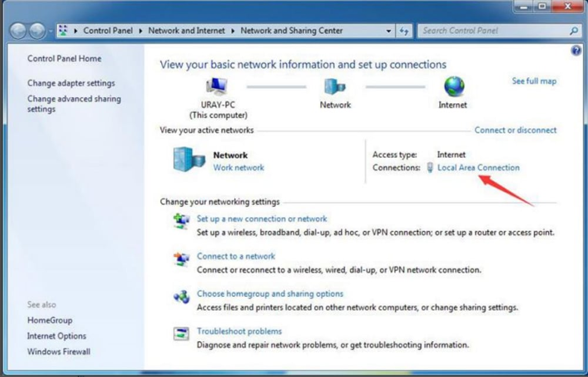Click the help question mark icon
This screenshot has height=377, width=588.
click(x=576, y=51)
